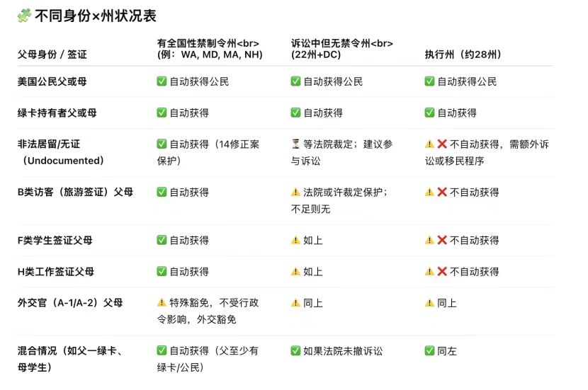Click the 外交官（A-1/A-2）父母 row label

pyautogui.click(x=70, y=303)
